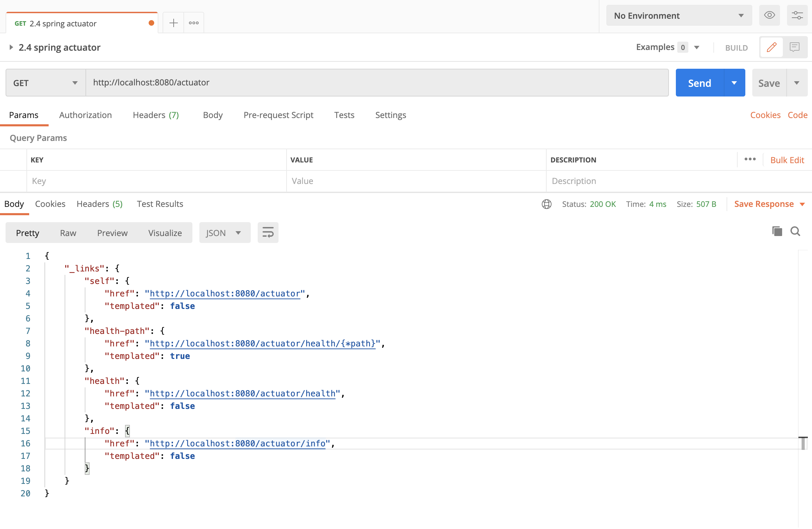
Task: Open the Authorization tab
Action: click(85, 115)
